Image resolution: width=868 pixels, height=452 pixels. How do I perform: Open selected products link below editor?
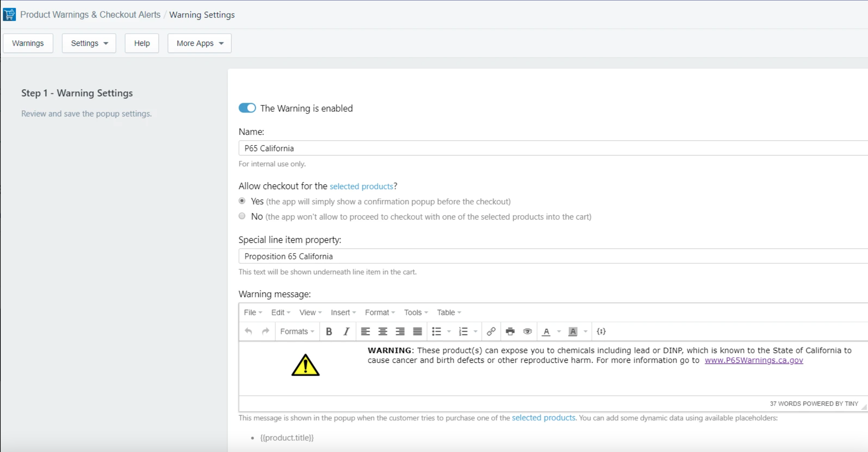point(543,418)
